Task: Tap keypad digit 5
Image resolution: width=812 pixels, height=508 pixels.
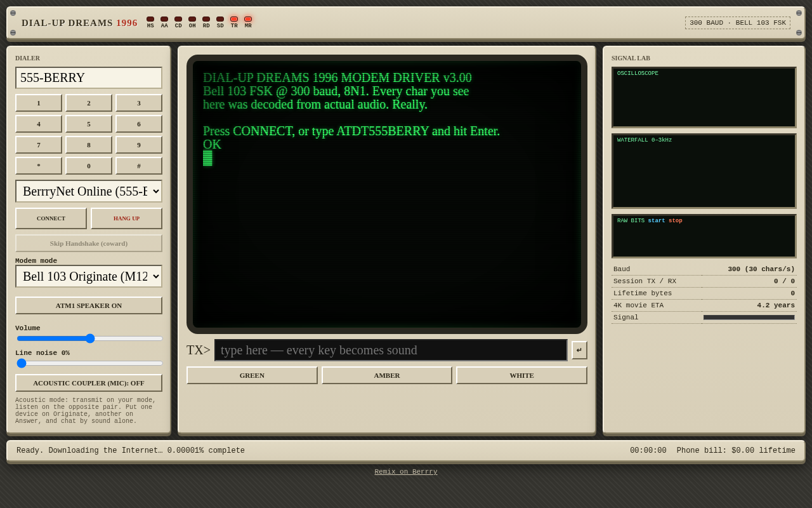Action: coord(89,124)
